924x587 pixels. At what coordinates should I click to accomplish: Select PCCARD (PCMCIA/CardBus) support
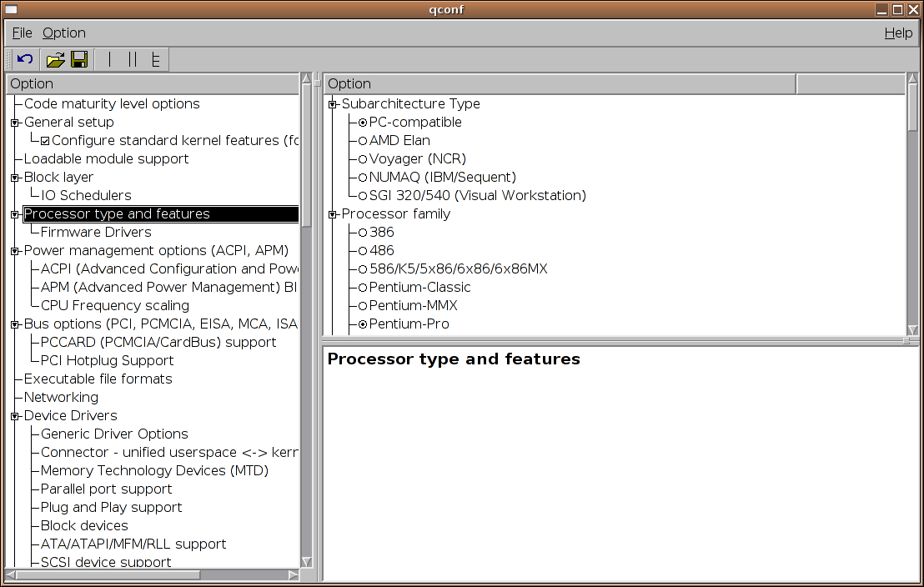[158, 342]
